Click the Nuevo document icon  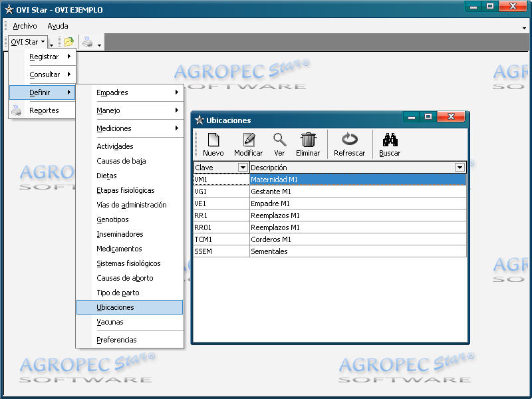[213, 140]
